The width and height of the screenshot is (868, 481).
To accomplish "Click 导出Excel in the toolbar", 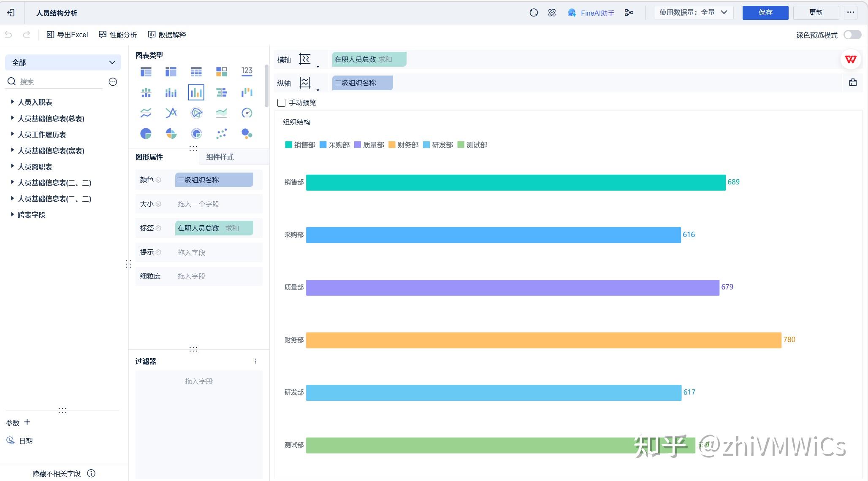I will pos(67,35).
